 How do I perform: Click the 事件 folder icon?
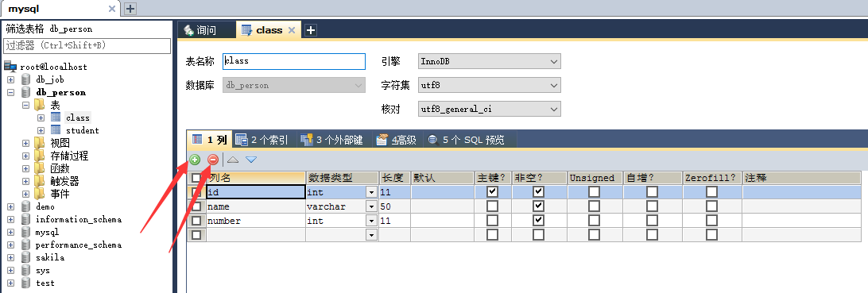click(40, 194)
